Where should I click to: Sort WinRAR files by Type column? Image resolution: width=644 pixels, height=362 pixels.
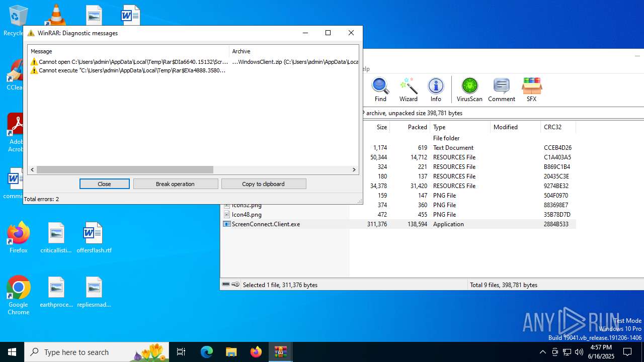460,127
